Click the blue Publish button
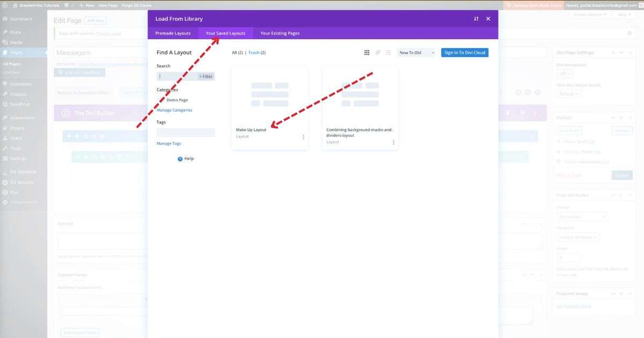This screenshot has width=644, height=338. [x=622, y=175]
